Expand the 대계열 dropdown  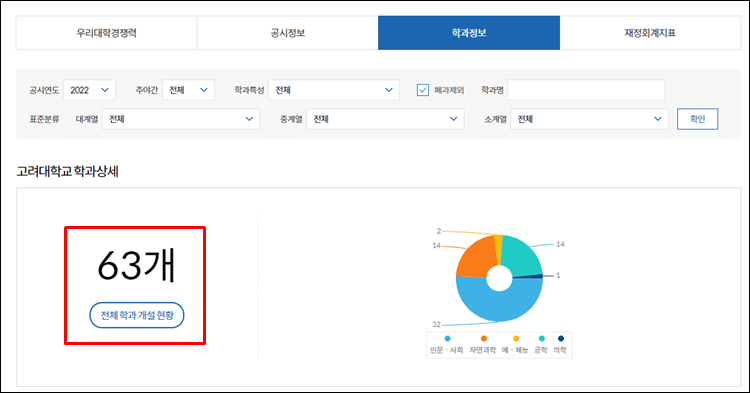tap(181, 119)
